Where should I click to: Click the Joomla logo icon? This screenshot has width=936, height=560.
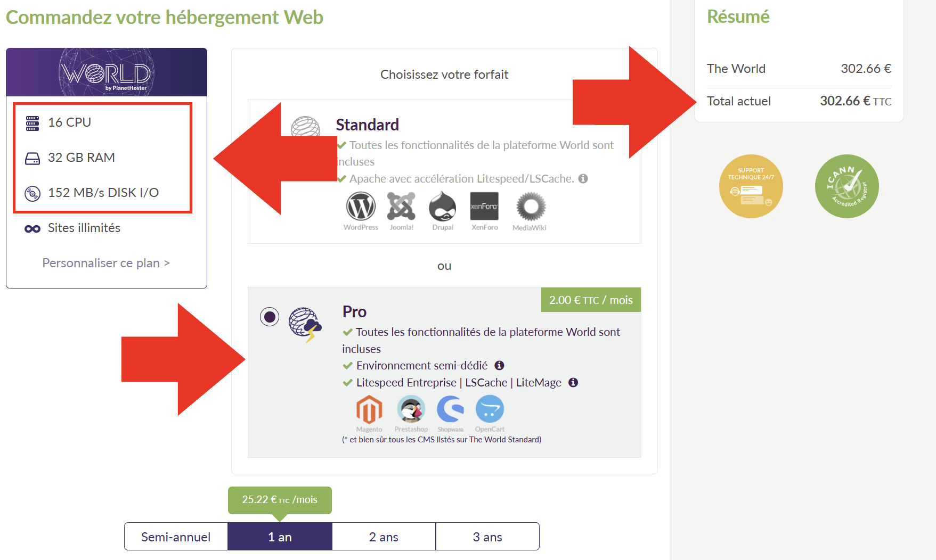point(401,207)
